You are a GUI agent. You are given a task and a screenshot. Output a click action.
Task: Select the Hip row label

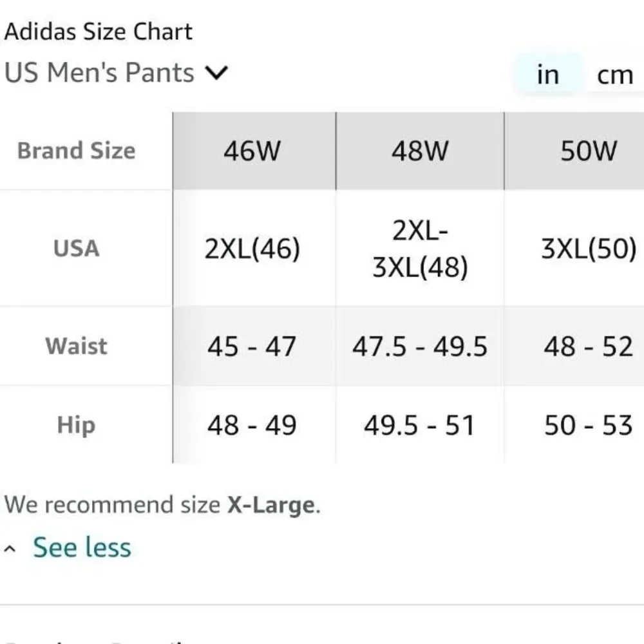[x=76, y=424]
